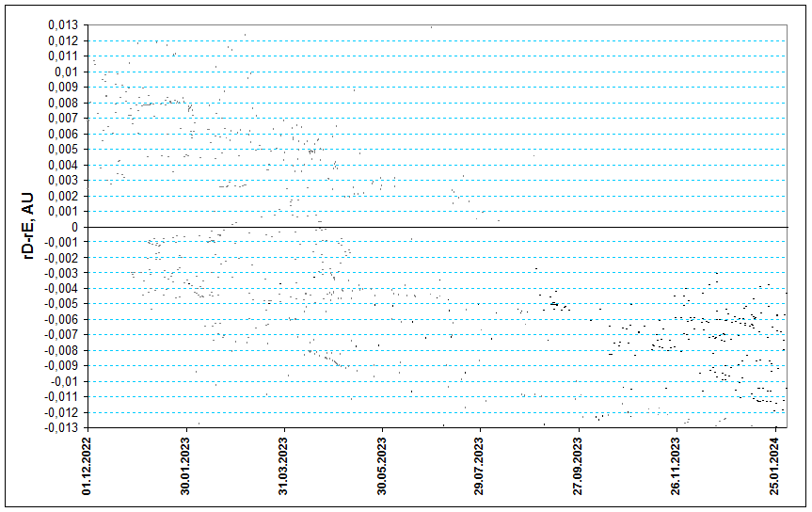This screenshot has width=812, height=512.
Task: Select the y-axis label -0,008
Action: pyautogui.click(x=61, y=351)
